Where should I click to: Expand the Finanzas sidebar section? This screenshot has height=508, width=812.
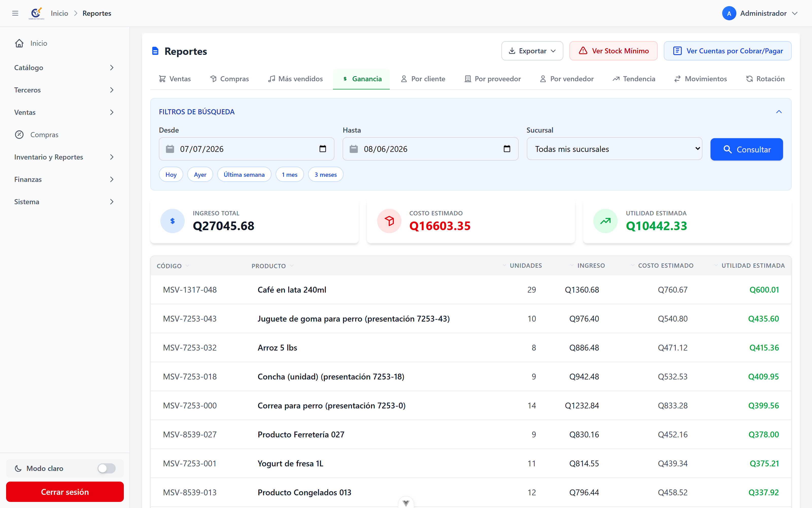click(x=64, y=179)
